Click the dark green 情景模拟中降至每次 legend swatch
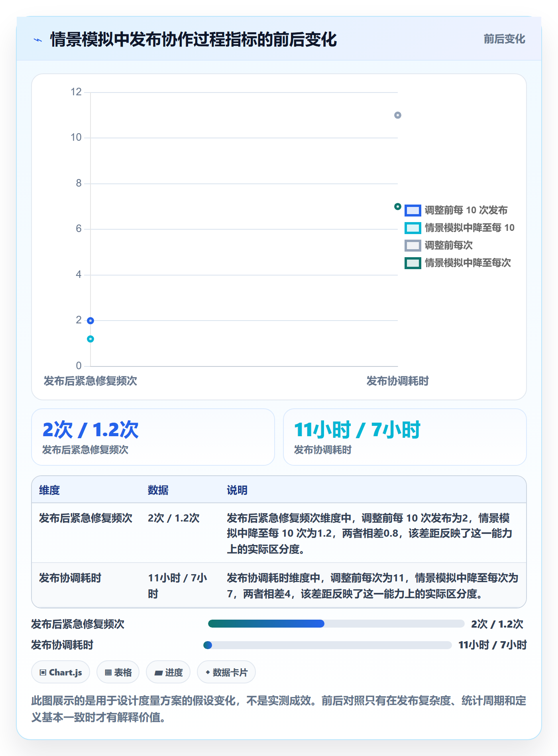The height and width of the screenshot is (756, 558). click(x=413, y=263)
